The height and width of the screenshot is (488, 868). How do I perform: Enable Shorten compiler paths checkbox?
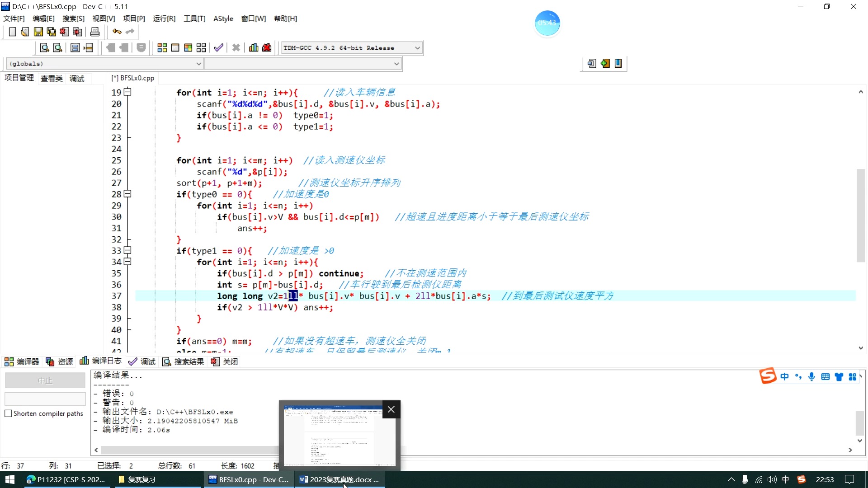coord(8,413)
